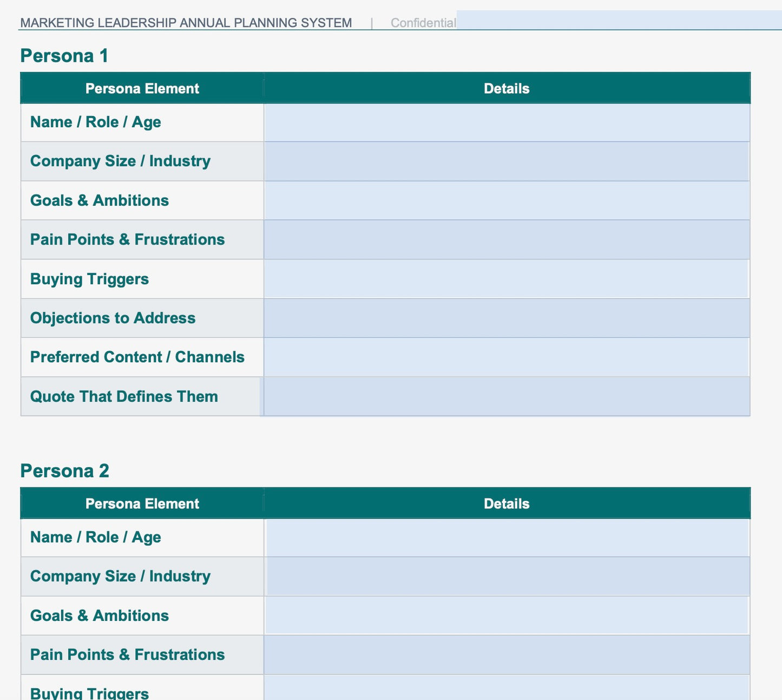This screenshot has width=782, height=700.
Task: Click the Persona 1 Buying Triggers details field
Action: pos(507,279)
